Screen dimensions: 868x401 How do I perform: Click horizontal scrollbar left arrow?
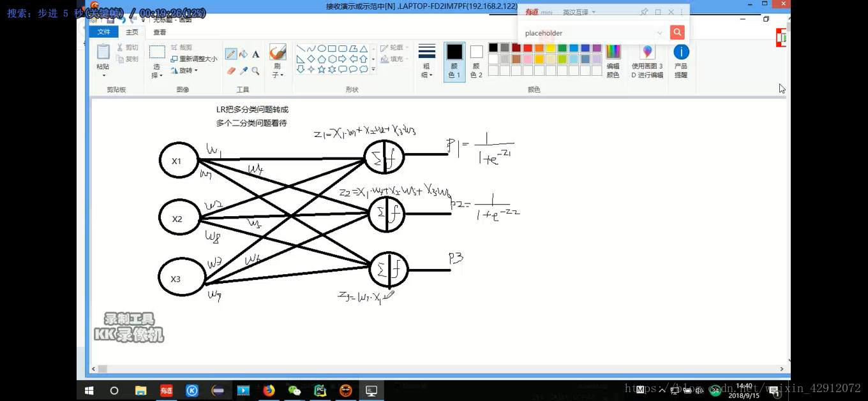point(94,368)
